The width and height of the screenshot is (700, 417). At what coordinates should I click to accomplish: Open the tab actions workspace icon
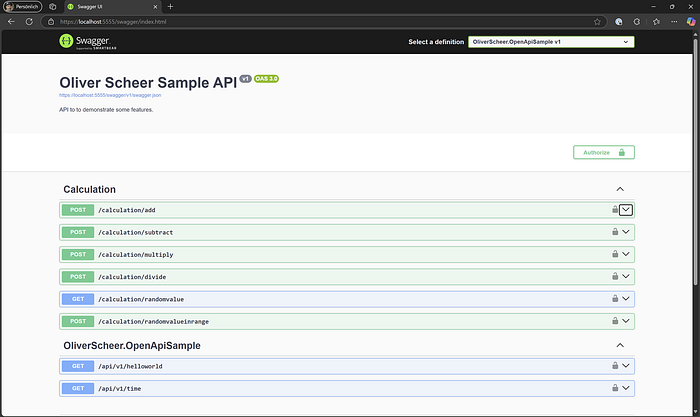tap(52, 7)
